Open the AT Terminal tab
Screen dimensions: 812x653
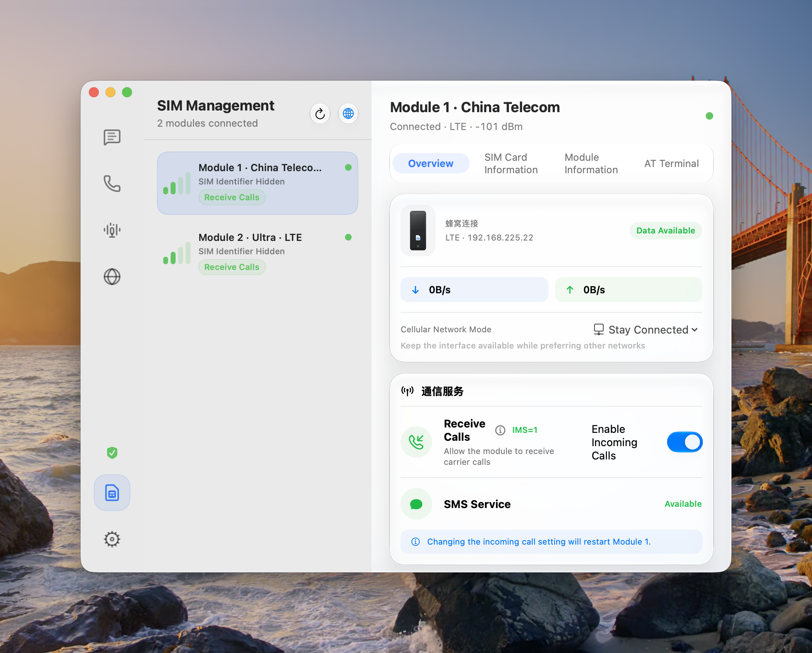(671, 164)
